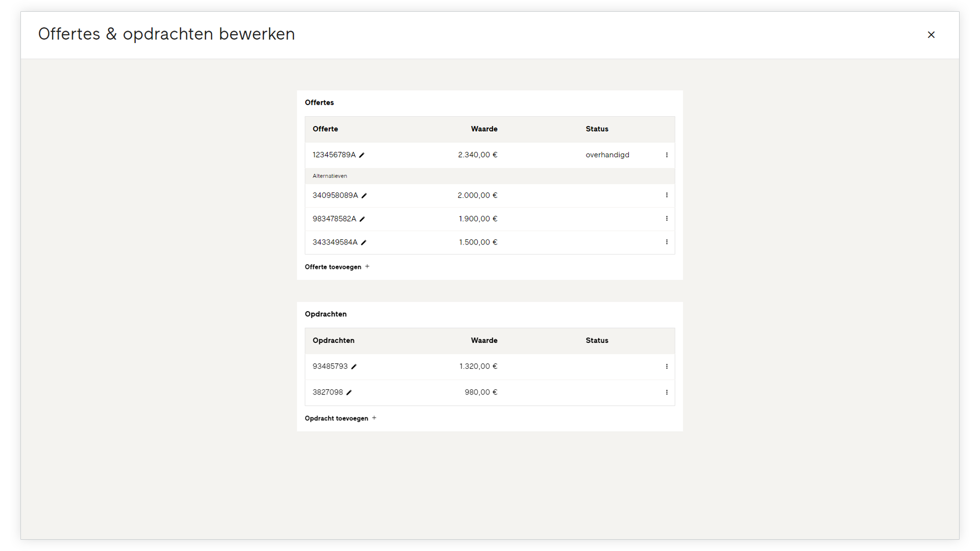Select opdracht number 93485793
Image resolution: width=980 pixels, height=551 pixels.
click(330, 366)
